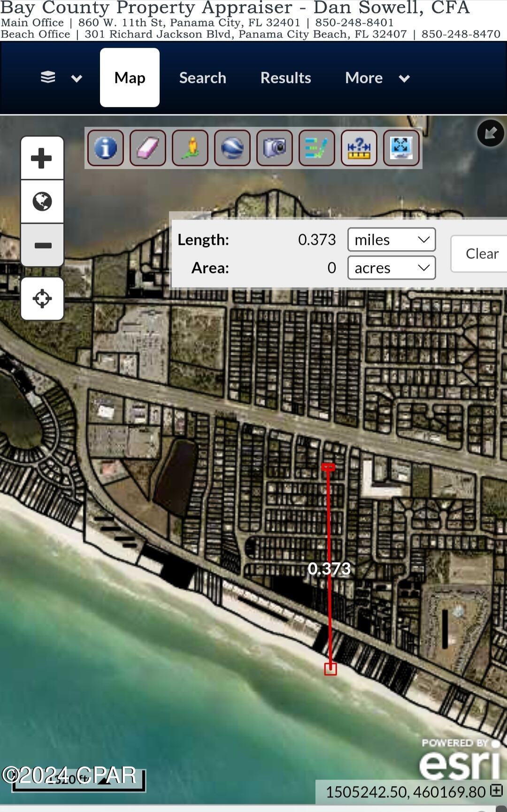This screenshot has width=507, height=812.
Task: Toggle the measure ruler tool
Action: coord(359,148)
